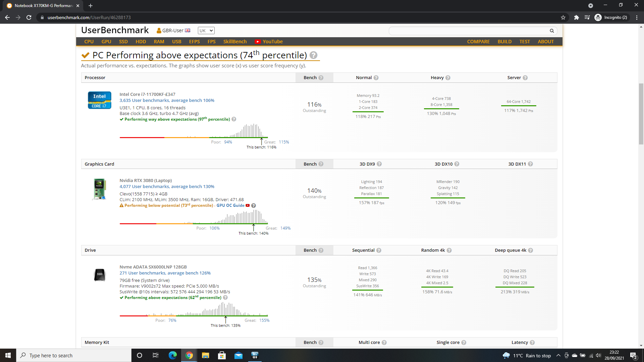Reload the page in Chrome
This screenshot has height=362, width=644.
pyautogui.click(x=29, y=17)
